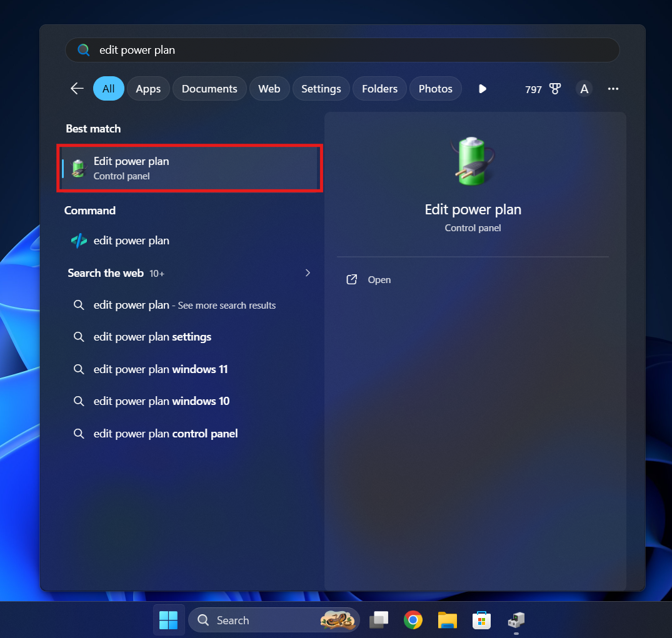Click the Windows Start button

click(x=168, y=620)
